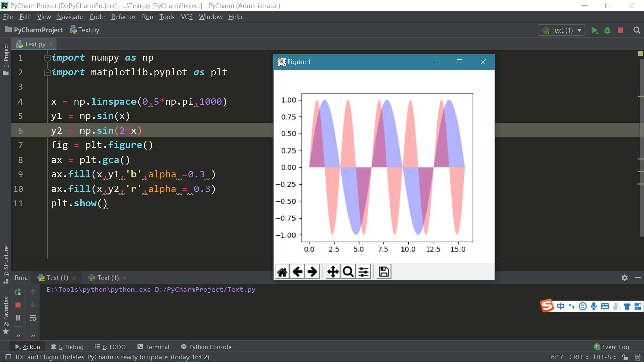This screenshot has height=362, width=644.
Task: Click the Python Console button
Action: [x=206, y=347]
